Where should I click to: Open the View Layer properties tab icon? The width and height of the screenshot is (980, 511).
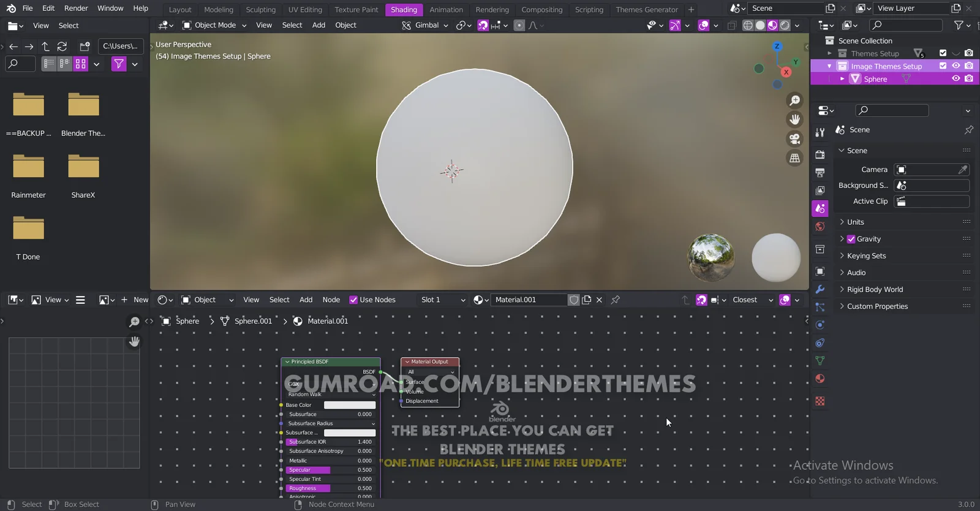click(x=820, y=191)
